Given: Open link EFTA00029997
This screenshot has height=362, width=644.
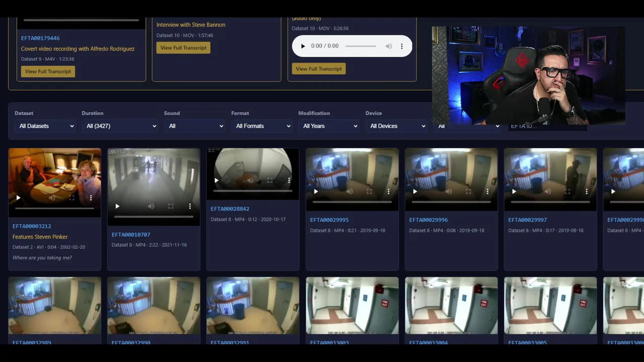Looking at the screenshot, I should (x=527, y=220).
